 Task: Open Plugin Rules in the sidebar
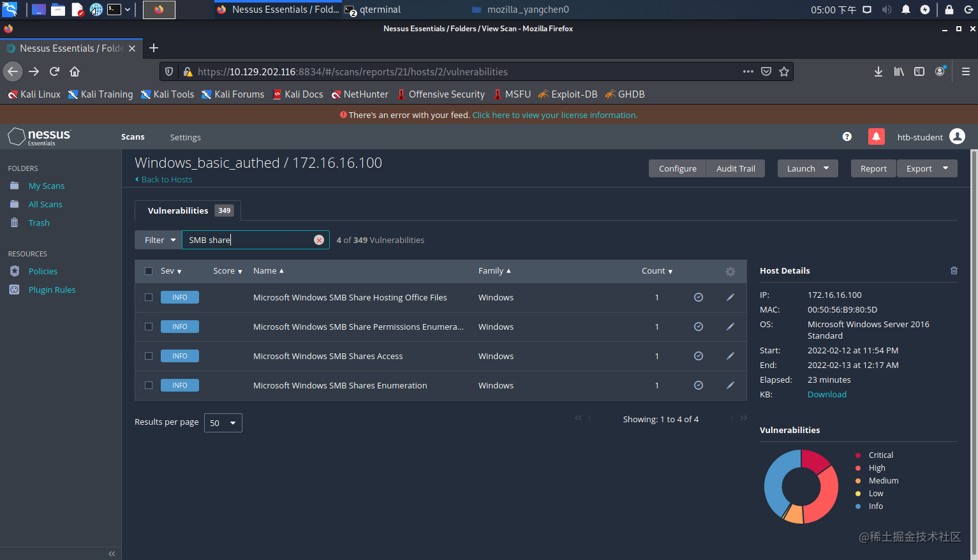tap(52, 290)
